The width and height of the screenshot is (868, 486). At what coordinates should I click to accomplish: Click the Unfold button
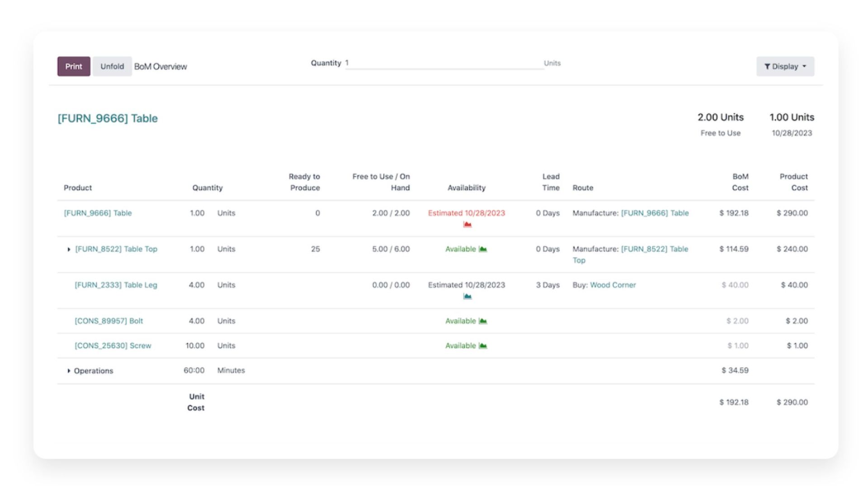pos(112,66)
